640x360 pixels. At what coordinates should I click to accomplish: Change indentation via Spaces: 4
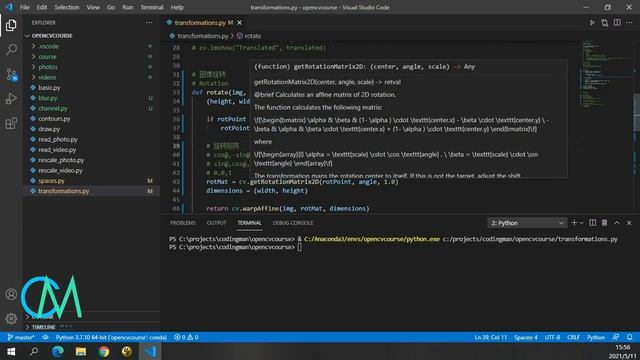(526, 337)
